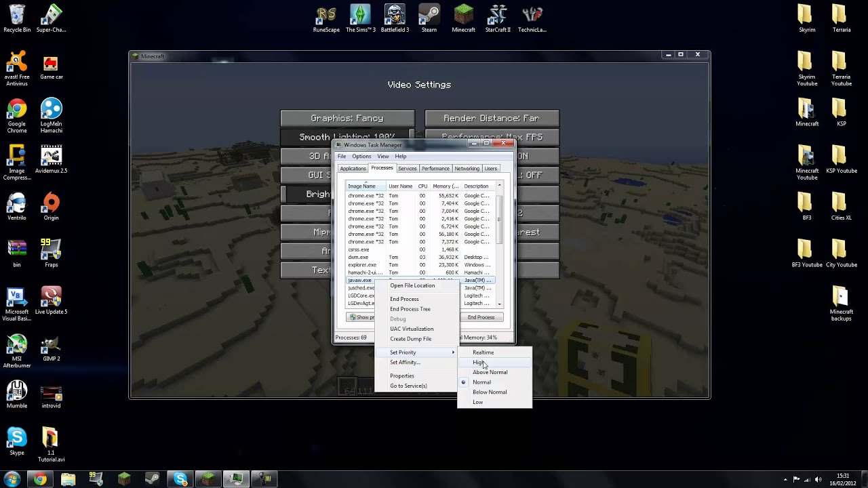
Task: Sort processes by Memory column header
Action: pyautogui.click(x=446, y=186)
